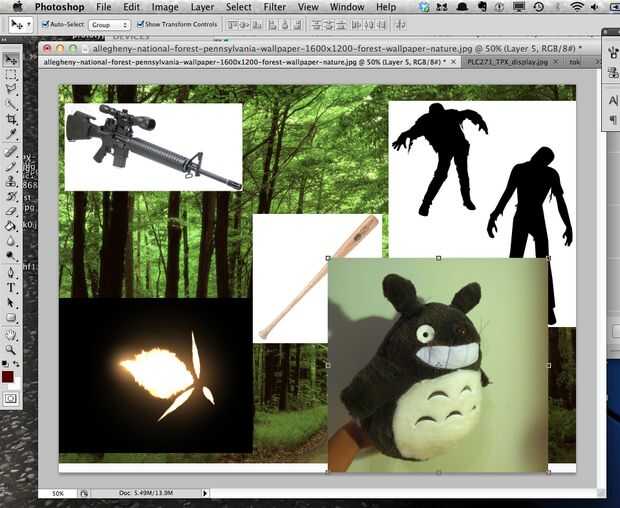Viewport: 620px width, 508px height.
Task: Open the Character panel icon on right dock
Action: tap(613, 100)
